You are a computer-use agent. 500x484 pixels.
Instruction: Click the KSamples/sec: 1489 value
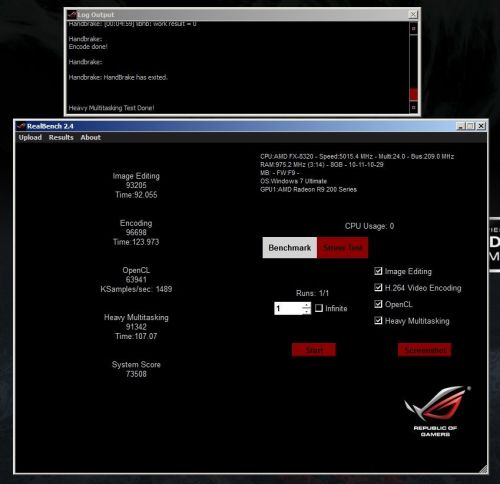(136, 289)
